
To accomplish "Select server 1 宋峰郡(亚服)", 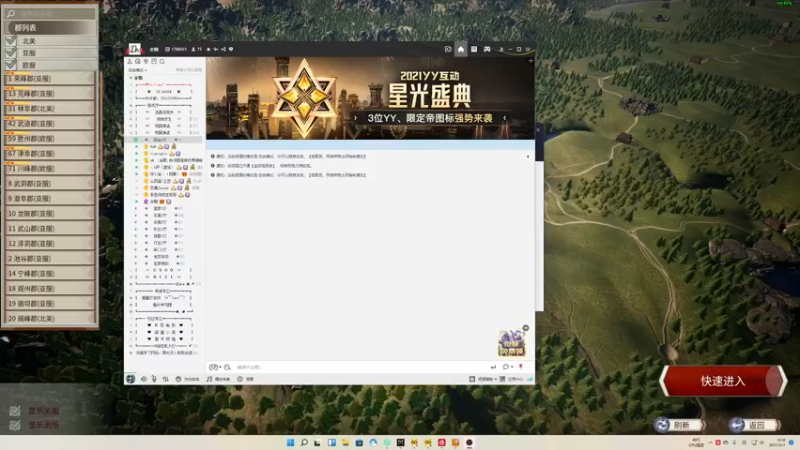I will [x=50, y=79].
